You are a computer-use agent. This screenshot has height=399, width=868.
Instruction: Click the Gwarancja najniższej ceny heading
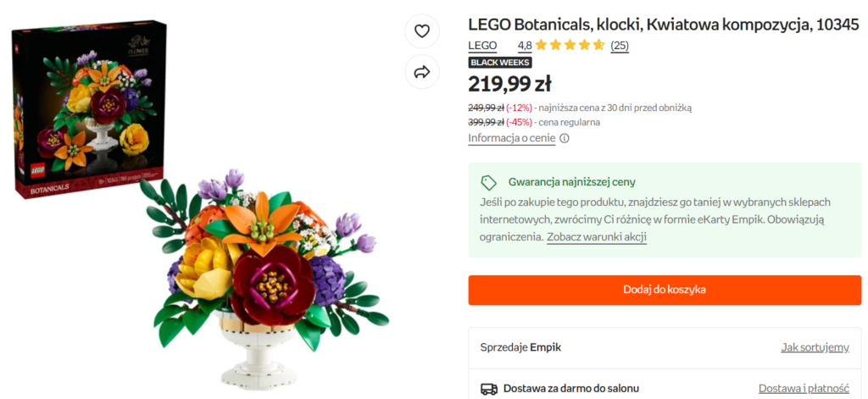pyautogui.click(x=571, y=182)
